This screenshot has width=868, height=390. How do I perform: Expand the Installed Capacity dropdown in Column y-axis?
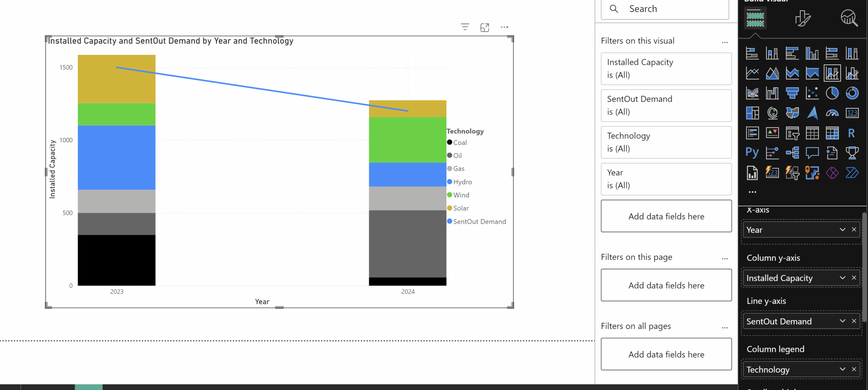[842, 278]
